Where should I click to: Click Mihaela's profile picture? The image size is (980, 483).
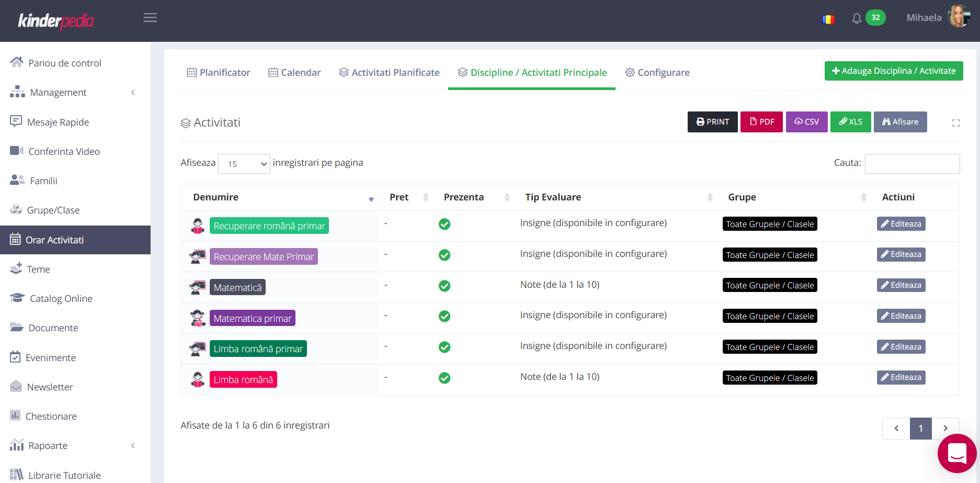[959, 17]
